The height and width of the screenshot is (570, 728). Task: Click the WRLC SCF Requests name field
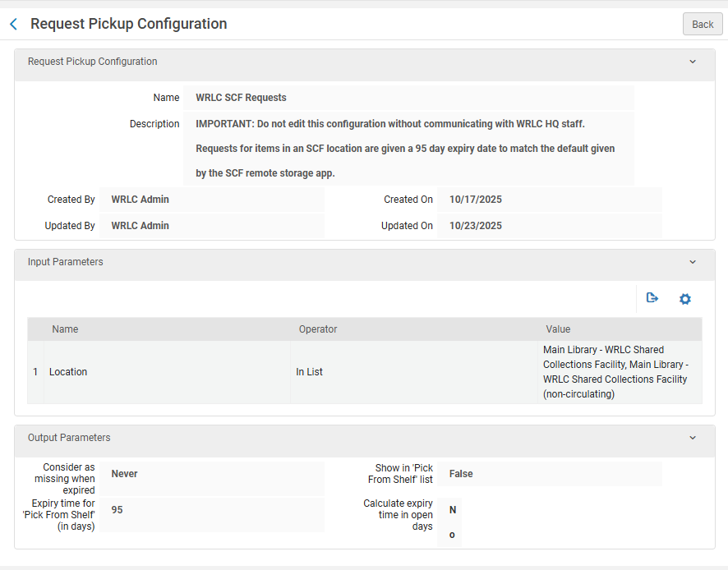[241, 98]
